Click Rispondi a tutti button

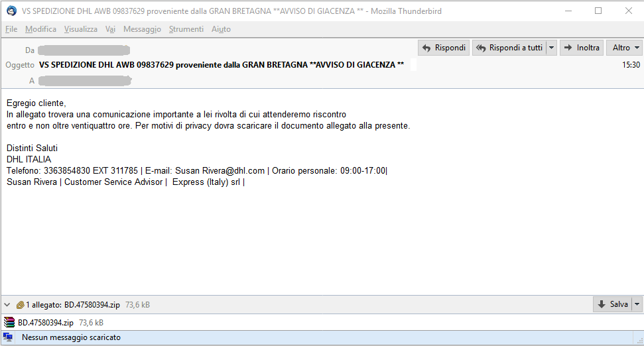click(x=509, y=48)
